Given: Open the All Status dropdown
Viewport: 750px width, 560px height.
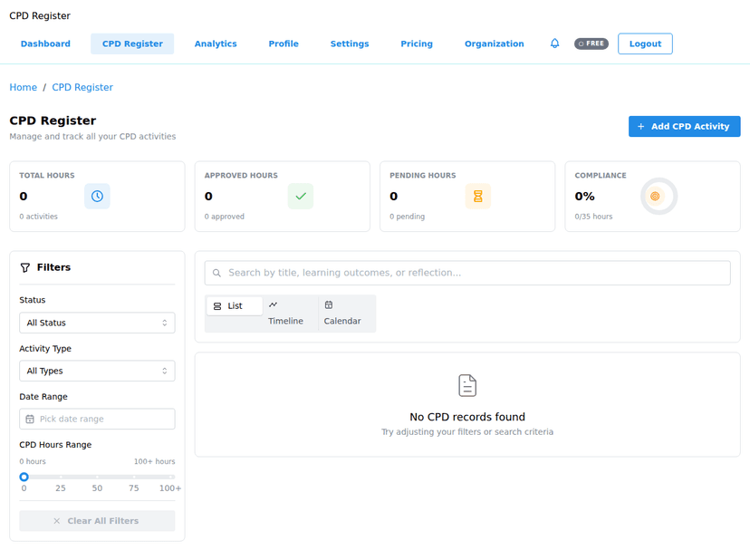Looking at the screenshot, I should (x=97, y=323).
